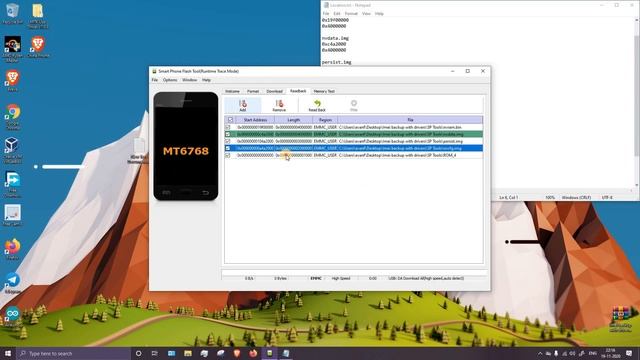
Task: Switch to SP Flash Tool taskbar icon
Action: [270, 353]
